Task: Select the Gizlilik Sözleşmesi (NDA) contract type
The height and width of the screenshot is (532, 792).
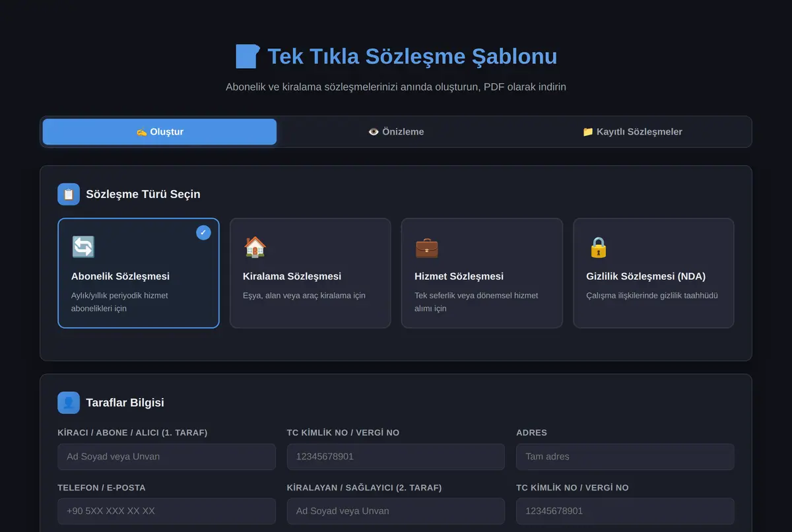Action: pyautogui.click(x=653, y=273)
